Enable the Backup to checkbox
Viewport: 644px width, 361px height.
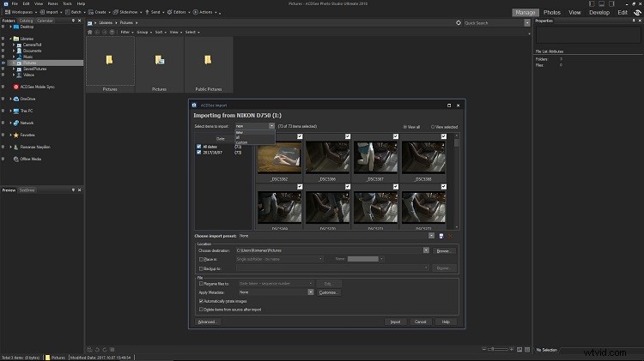(x=201, y=268)
